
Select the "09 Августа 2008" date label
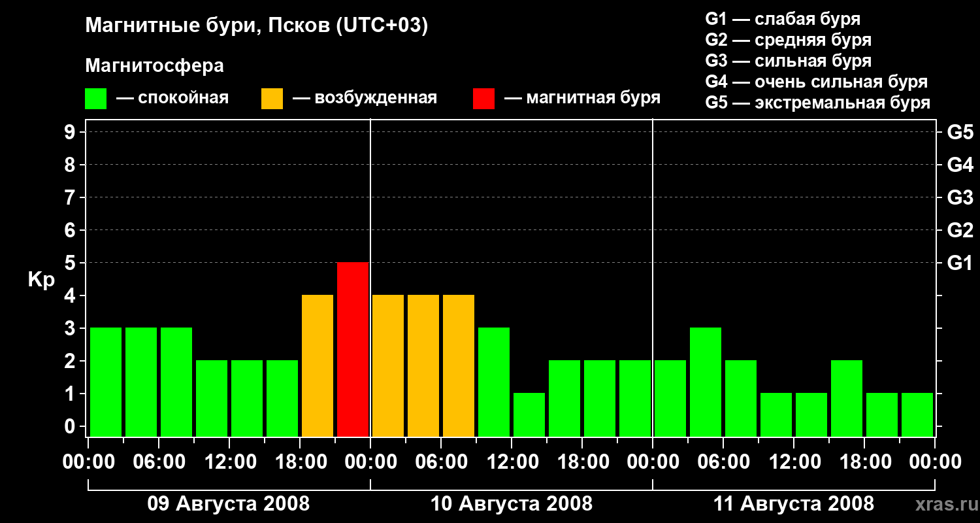click(228, 504)
